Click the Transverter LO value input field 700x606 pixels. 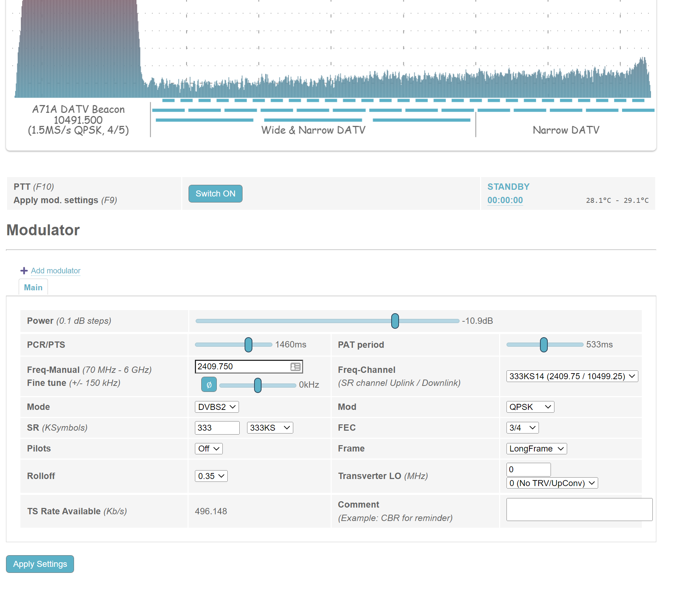(528, 469)
